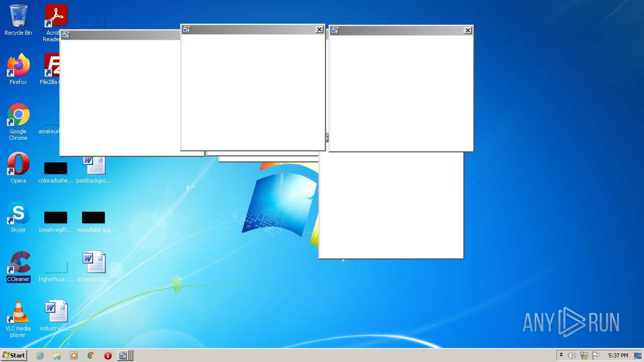Select the FileZilla desktop shortcut
The width and height of the screenshot is (644, 362).
pyautogui.click(x=50, y=69)
